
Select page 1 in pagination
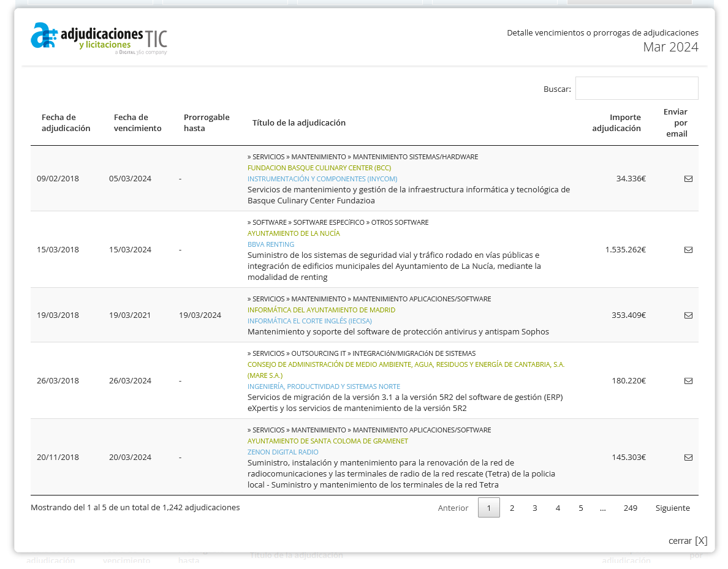point(489,508)
